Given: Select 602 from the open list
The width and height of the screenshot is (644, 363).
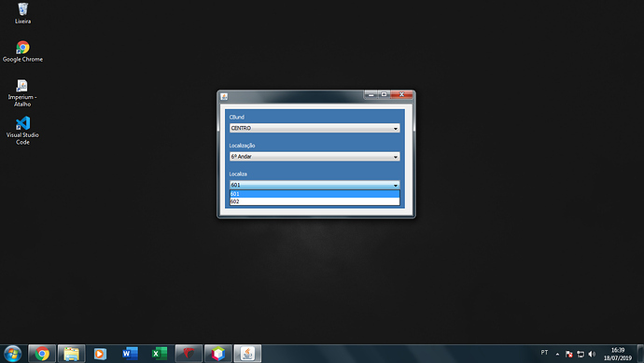Looking at the screenshot, I should tap(315, 202).
